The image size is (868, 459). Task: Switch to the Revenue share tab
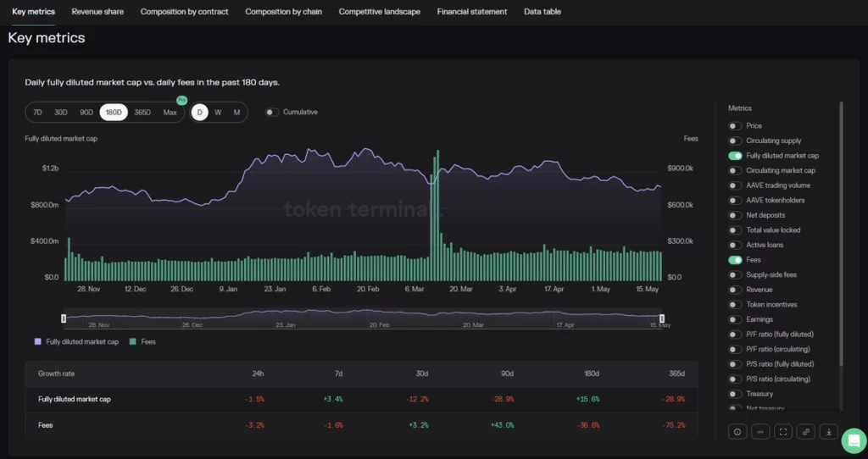97,12
